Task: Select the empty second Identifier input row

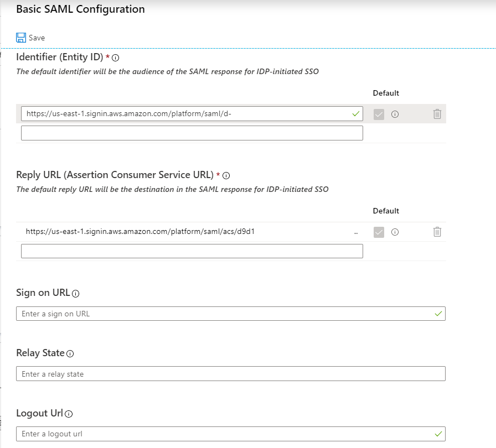Action: [192, 133]
